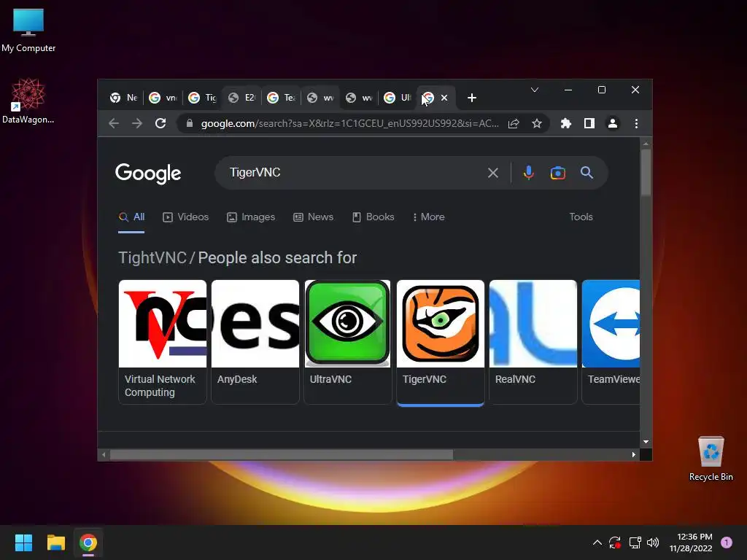Switch to Videos results
The width and height of the screenshot is (747, 560).
(186, 217)
